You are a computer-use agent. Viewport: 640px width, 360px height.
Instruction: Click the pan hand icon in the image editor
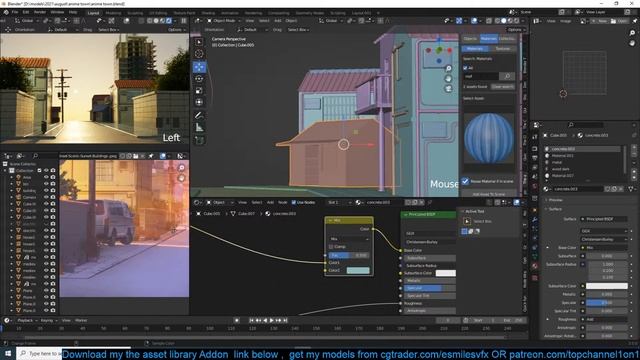point(182,178)
